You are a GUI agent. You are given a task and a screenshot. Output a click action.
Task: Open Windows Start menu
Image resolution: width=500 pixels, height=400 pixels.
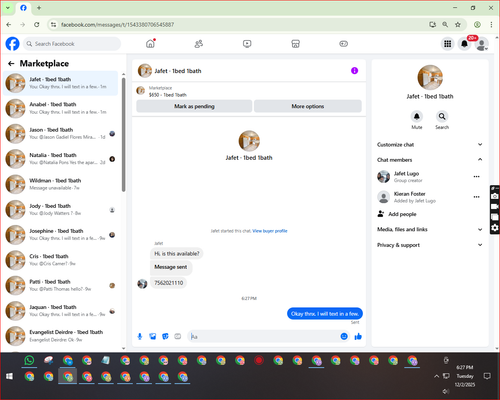click(10, 377)
